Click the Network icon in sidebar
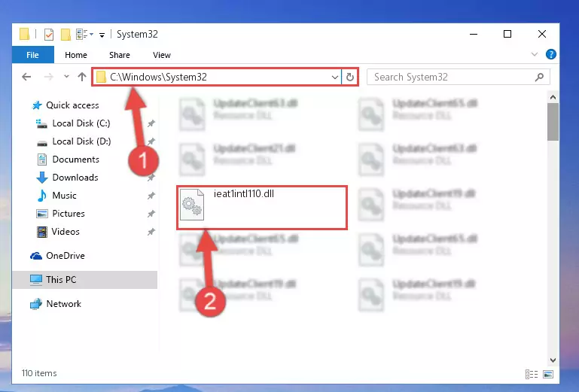The image size is (579, 392). click(36, 304)
